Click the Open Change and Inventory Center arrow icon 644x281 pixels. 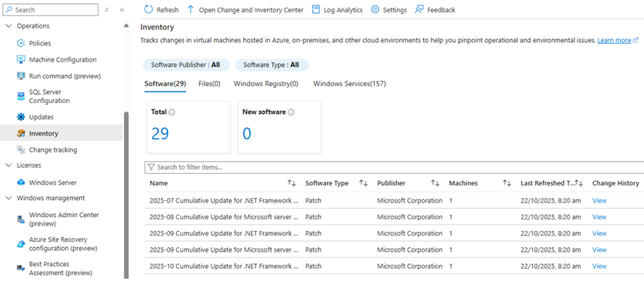[191, 9]
